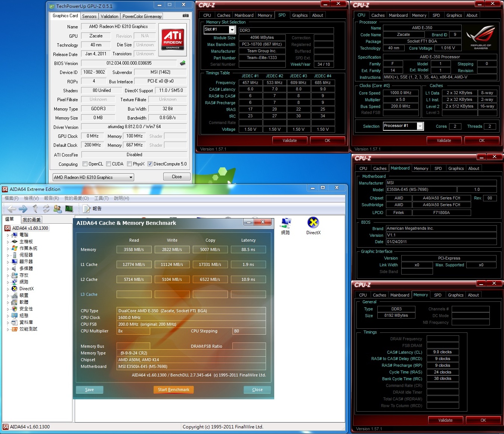Click OK in the CPU-Z Memory window

point(483,420)
